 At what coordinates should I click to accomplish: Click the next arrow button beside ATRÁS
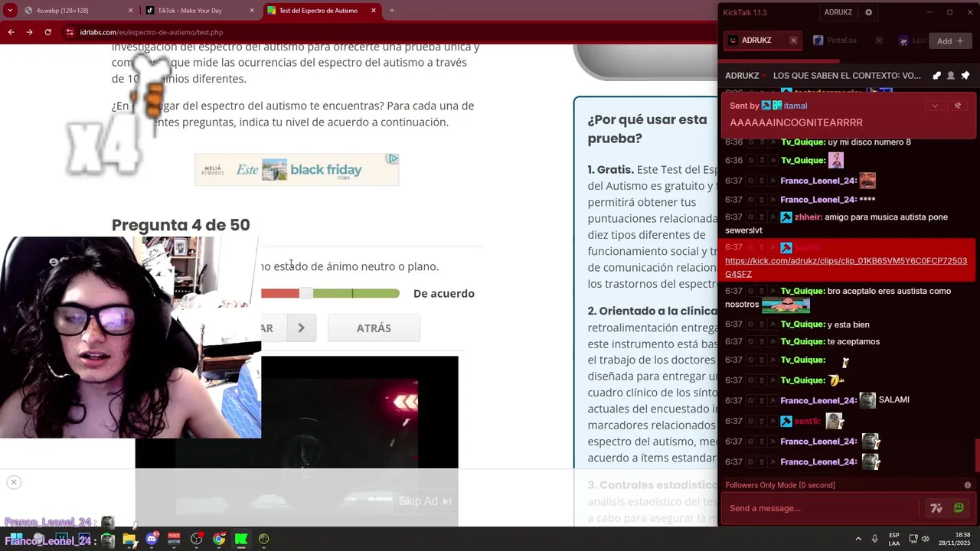tap(301, 328)
